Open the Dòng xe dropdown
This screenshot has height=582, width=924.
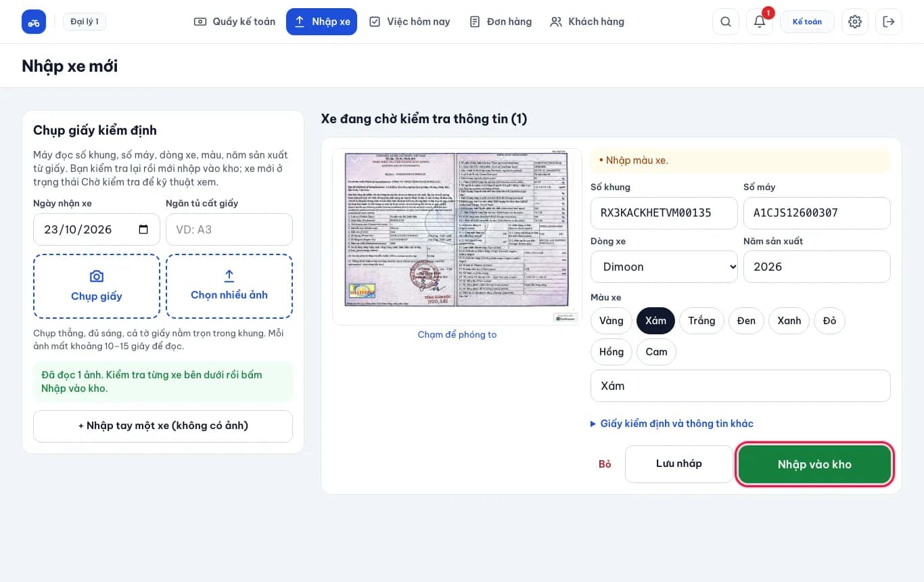coord(664,267)
